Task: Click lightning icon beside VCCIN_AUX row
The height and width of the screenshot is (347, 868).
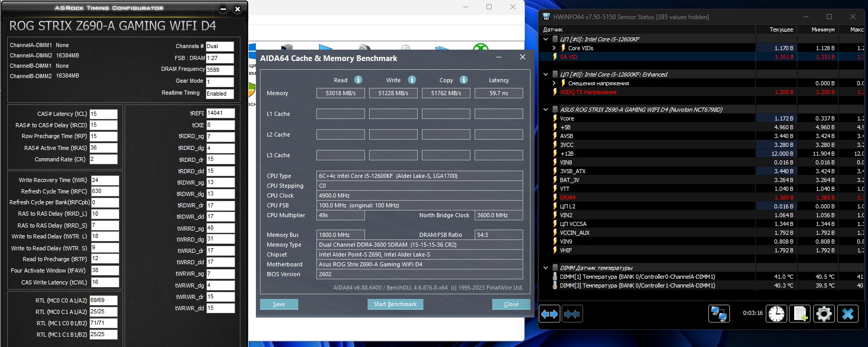Action: (x=555, y=233)
